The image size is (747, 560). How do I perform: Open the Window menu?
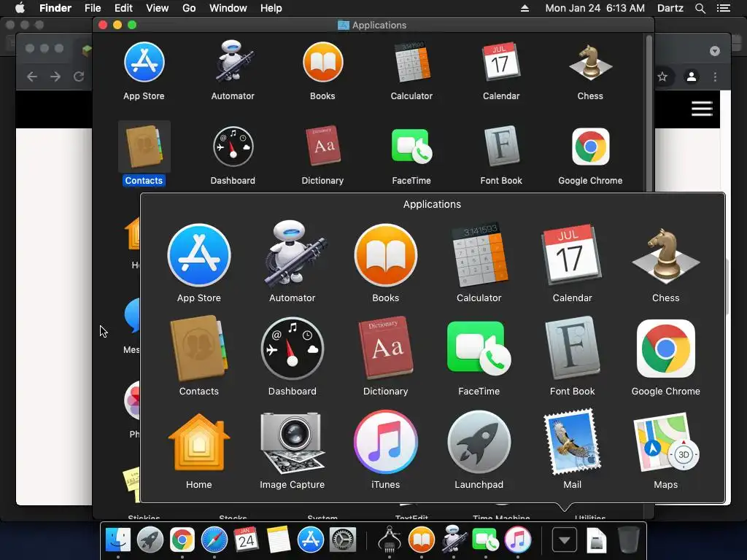pyautogui.click(x=228, y=8)
